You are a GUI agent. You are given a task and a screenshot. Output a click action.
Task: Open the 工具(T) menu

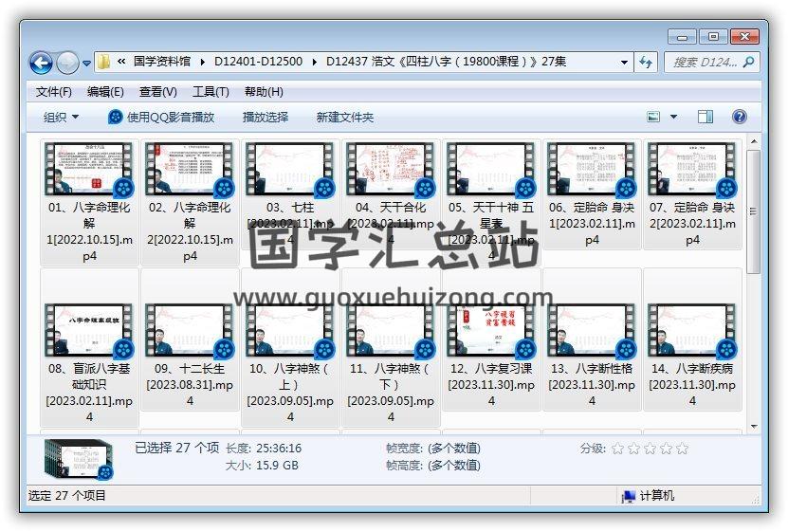pos(211,92)
